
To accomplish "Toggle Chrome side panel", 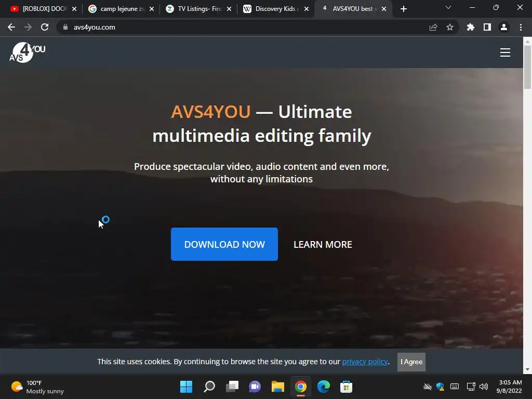I will (487, 27).
